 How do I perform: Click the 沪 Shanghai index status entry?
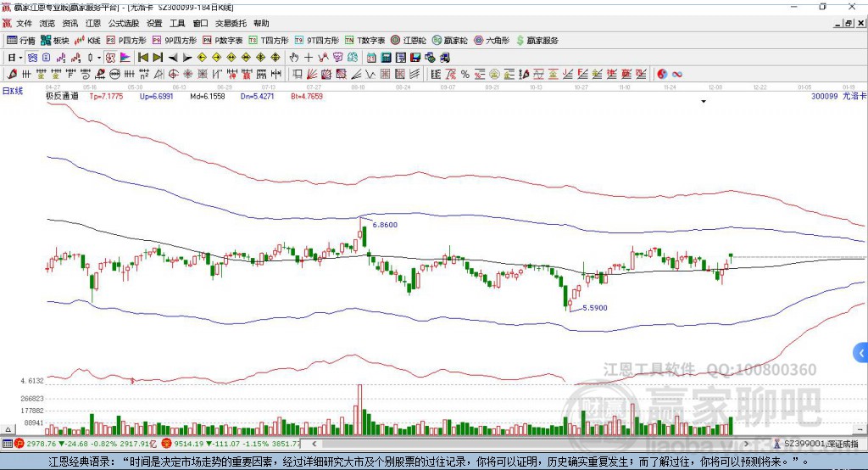click(x=84, y=444)
